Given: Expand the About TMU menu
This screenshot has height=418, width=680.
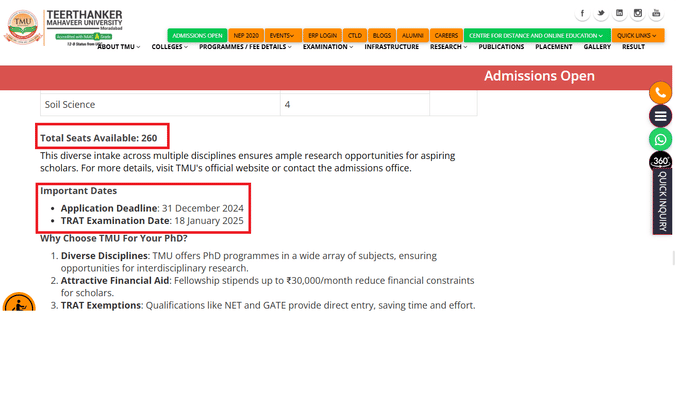Looking at the screenshot, I should point(119,47).
